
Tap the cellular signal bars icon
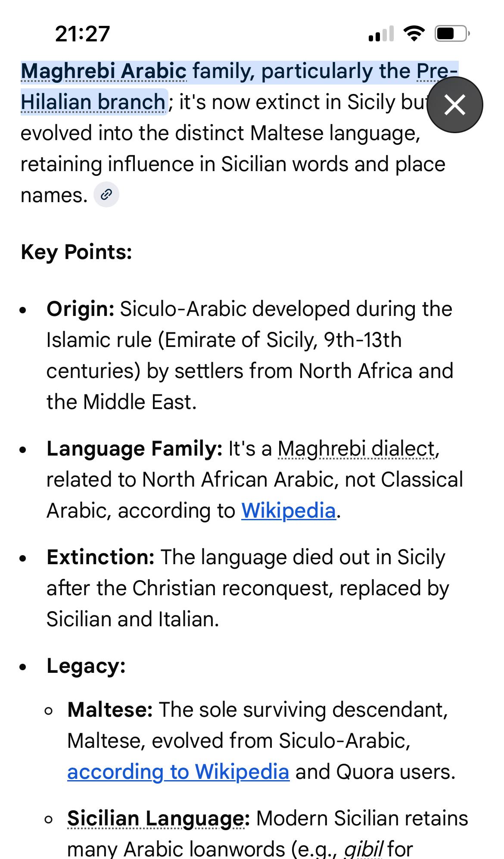click(381, 34)
